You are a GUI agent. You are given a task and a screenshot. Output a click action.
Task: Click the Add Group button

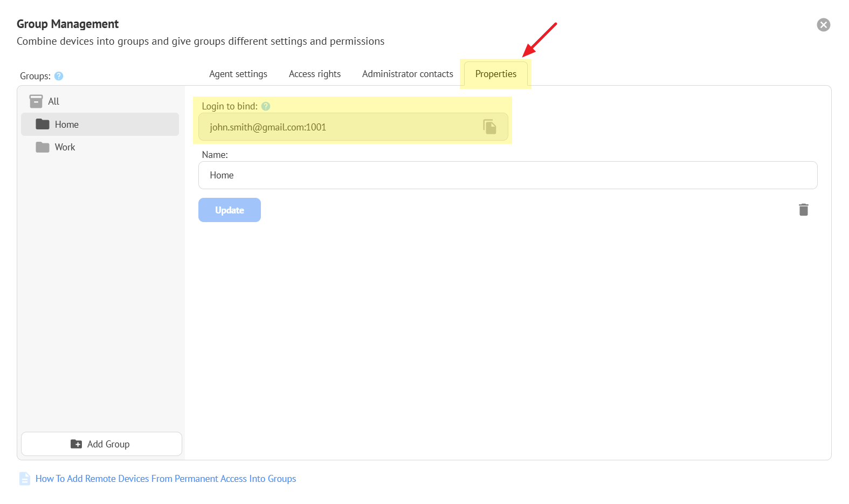(x=101, y=444)
